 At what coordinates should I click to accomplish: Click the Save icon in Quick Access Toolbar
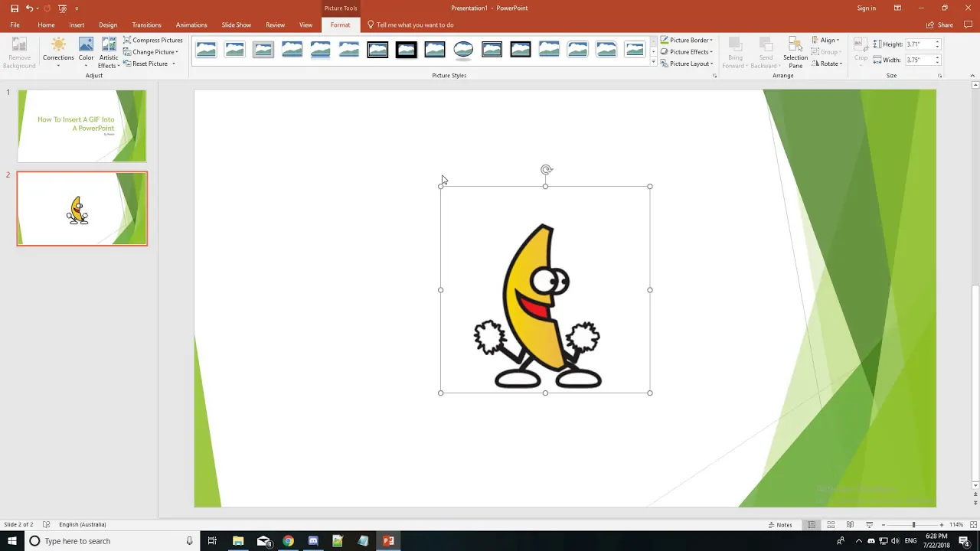pos(14,8)
